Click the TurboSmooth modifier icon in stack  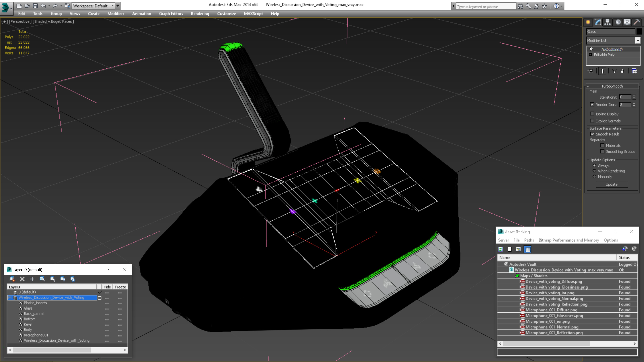(x=591, y=49)
